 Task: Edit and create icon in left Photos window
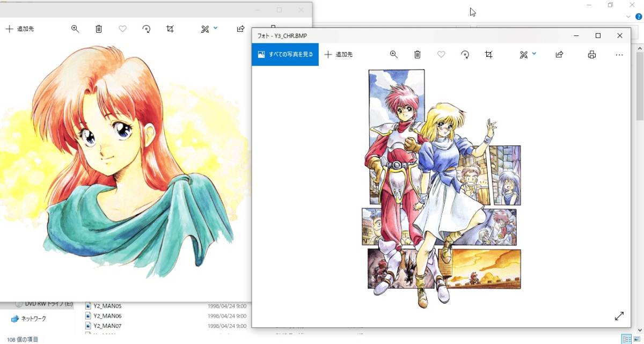click(205, 29)
